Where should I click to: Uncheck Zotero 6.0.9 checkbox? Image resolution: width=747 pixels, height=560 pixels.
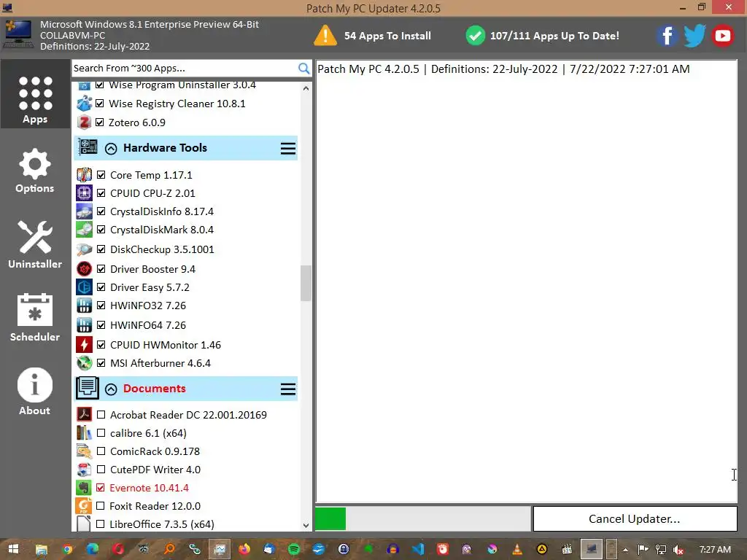click(99, 122)
